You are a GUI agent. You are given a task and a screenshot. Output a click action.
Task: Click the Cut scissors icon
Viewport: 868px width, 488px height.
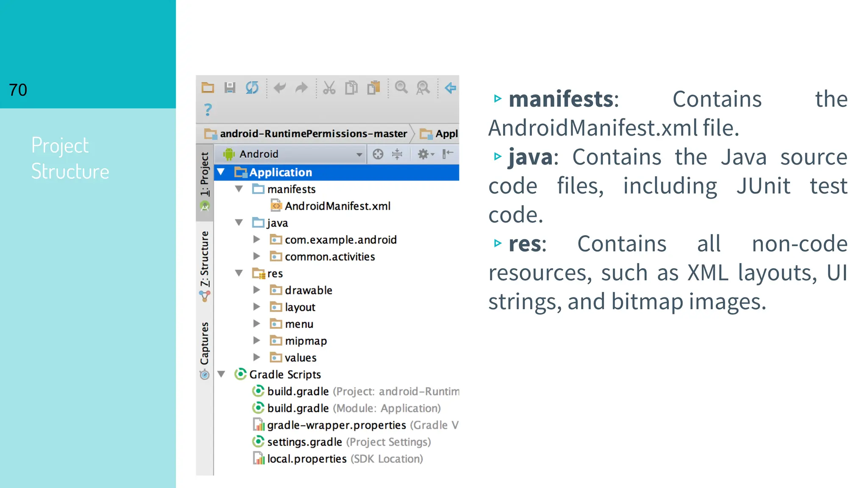click(329, 88)
